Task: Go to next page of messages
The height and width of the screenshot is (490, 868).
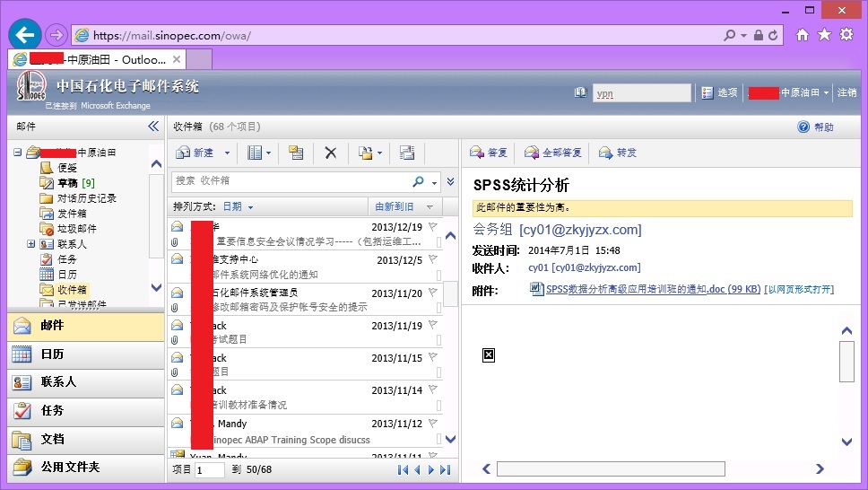Action: point(430,470)
